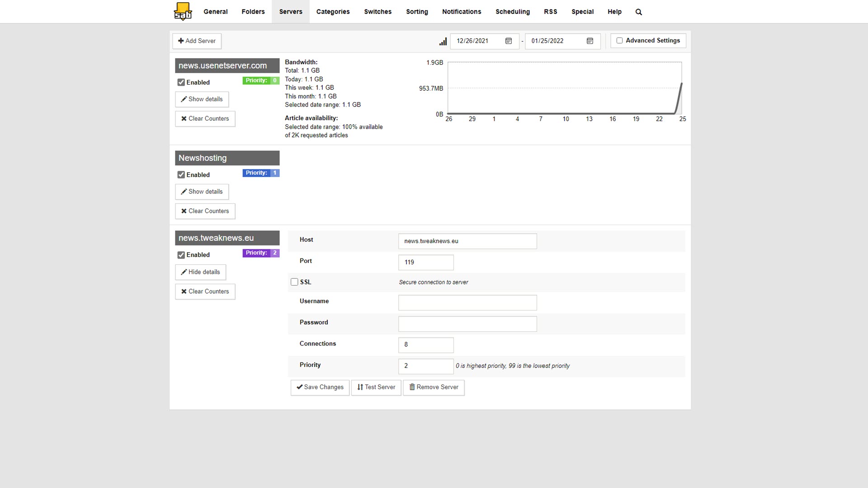Click the 'Total: 1.1 GB' bandwidth text
This screenshot has width=868, height=488.
[x=302, y=70]
